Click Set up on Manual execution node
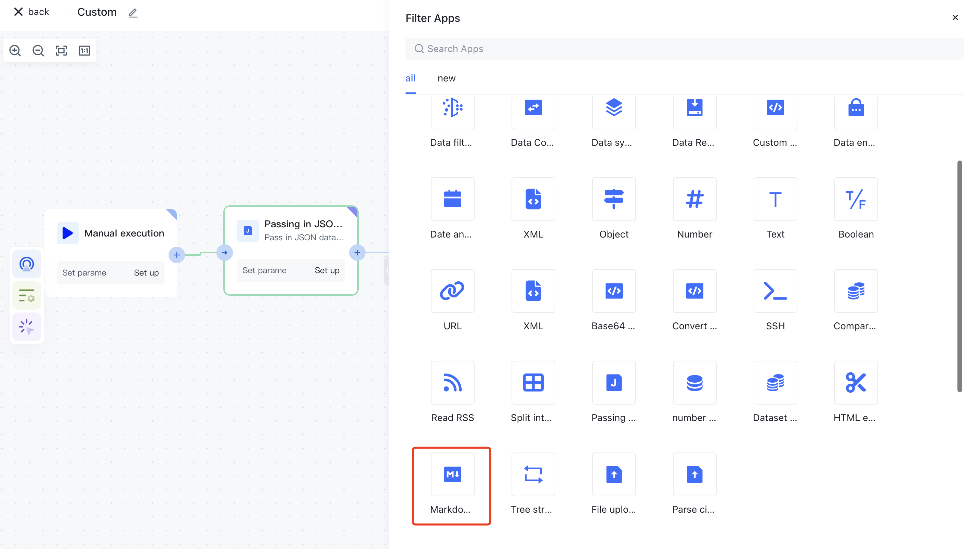This screenshot has height=549, width=980. pyautogui.click(x=146, y=272)
